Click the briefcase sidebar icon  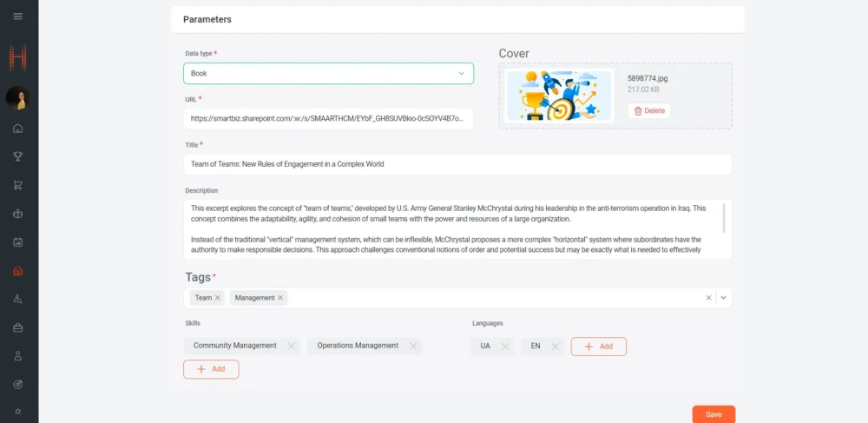pyautogui.click(x=18, y=327)
